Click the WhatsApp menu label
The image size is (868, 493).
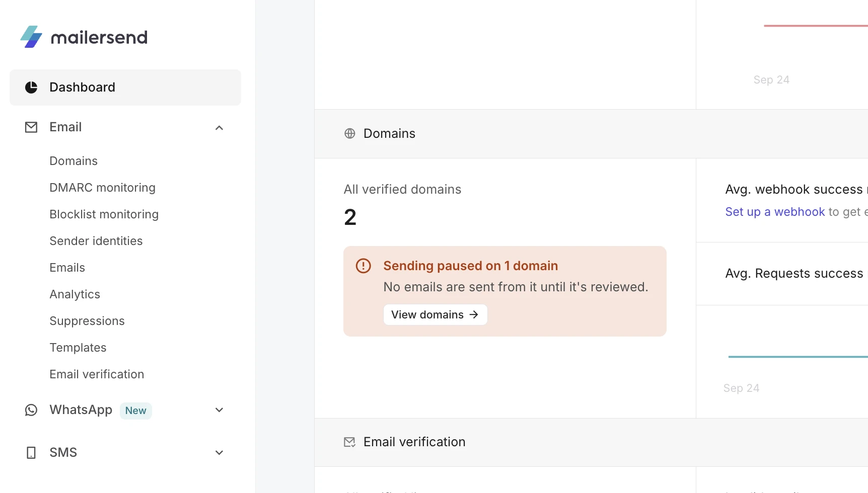[81, 410]
